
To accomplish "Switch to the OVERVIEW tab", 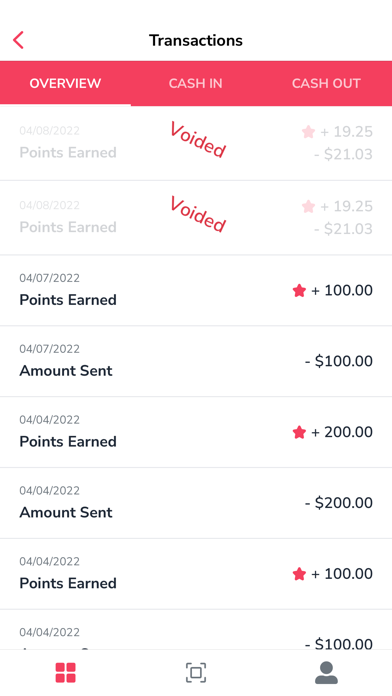I will (65, 83).
